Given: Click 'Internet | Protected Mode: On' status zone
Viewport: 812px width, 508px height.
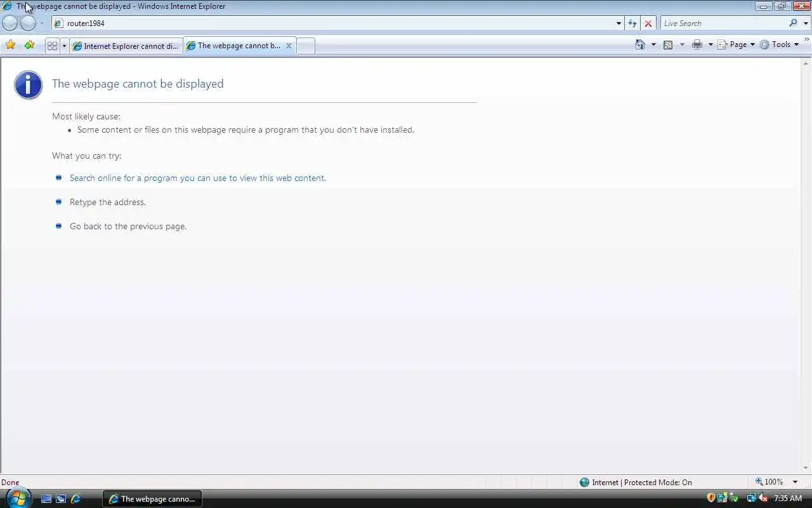Looking at the screenshot, I should click(x=636, y=483).
